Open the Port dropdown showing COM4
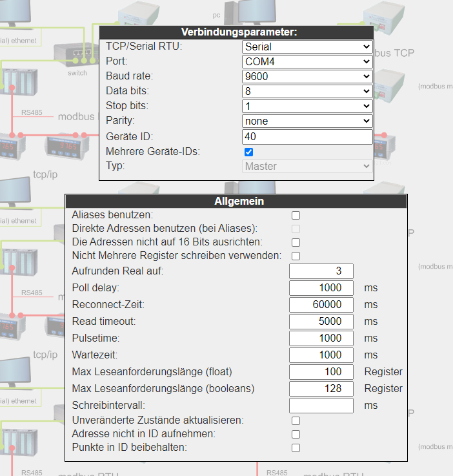The height and width of the screenshot is (476, 453). click(307, 61)
